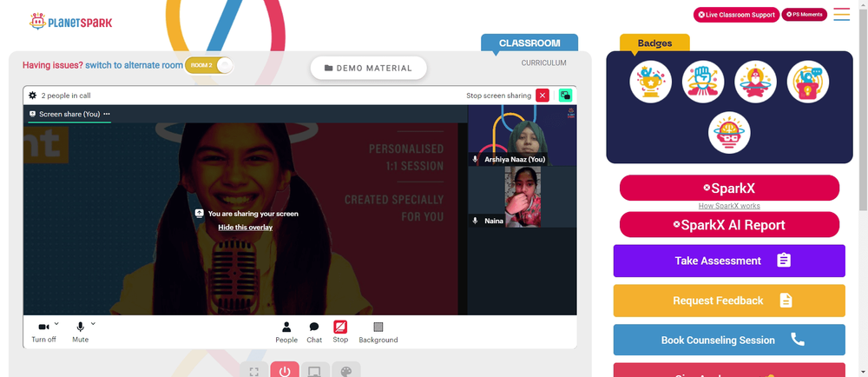The width and height of the screenshot is (868, 377).
Task: Click the color palette button
Action: [x=346, y=370]
